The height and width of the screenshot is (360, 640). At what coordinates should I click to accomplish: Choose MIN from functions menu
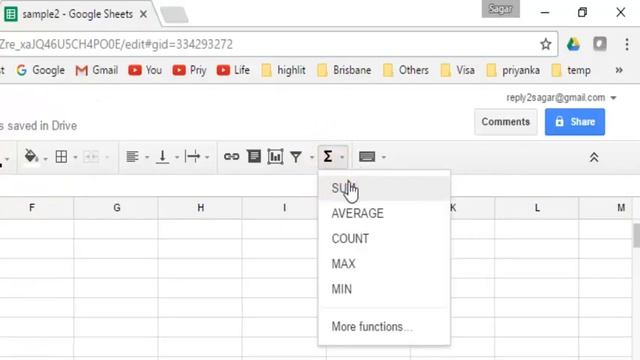[384, 289]
